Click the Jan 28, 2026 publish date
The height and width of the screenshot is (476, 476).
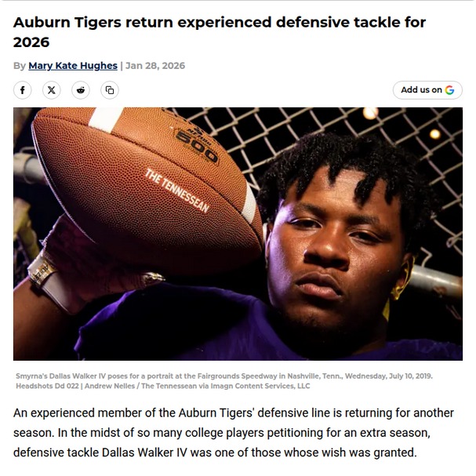(155, 66)
